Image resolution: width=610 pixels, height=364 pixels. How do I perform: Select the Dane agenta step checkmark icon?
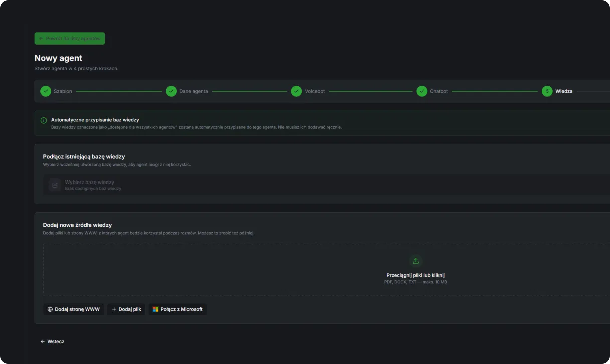(171, 91)
